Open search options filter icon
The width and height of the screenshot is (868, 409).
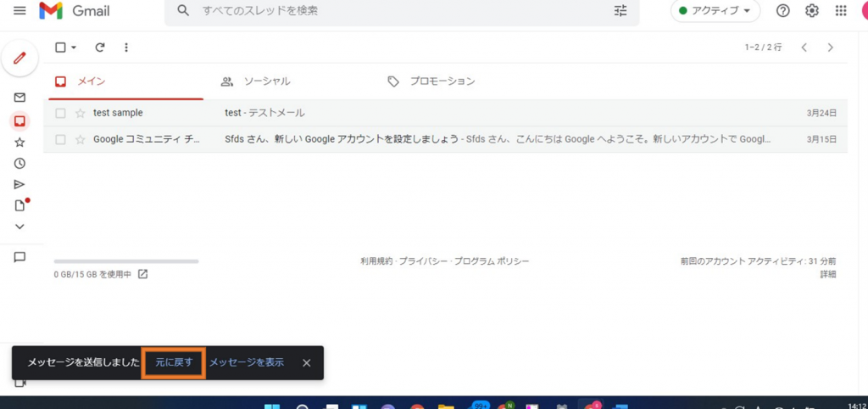tap(621, 10)
